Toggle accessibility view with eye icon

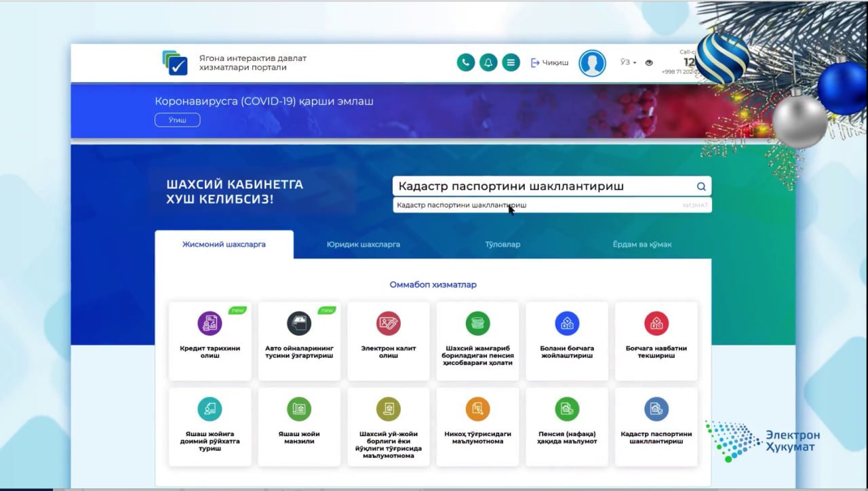pos(649,62)
